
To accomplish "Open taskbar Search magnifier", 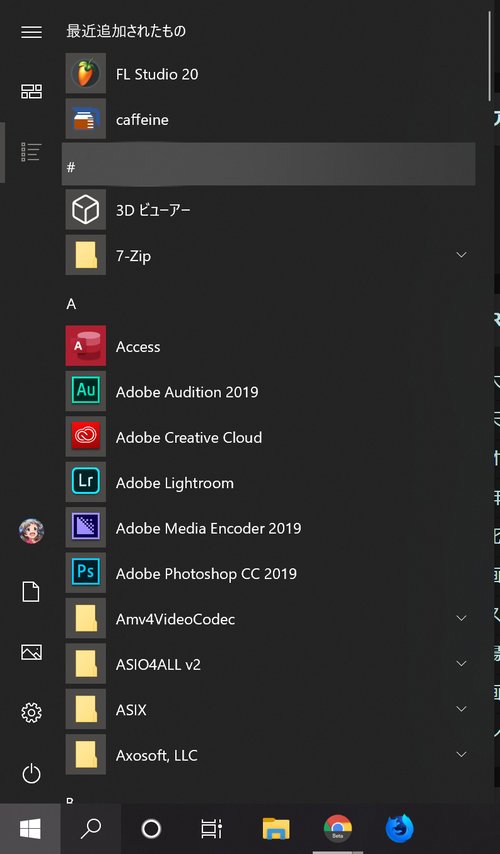I will pyautogui.click(x=90, y=829).
